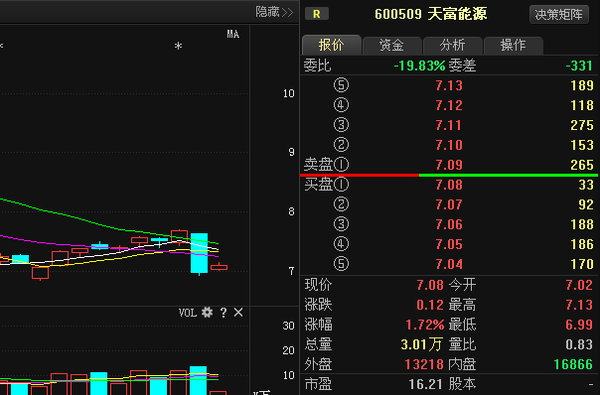600x395 pixels.
Task: Click the R margin-trading badge icon
Action: click(316, 14)
